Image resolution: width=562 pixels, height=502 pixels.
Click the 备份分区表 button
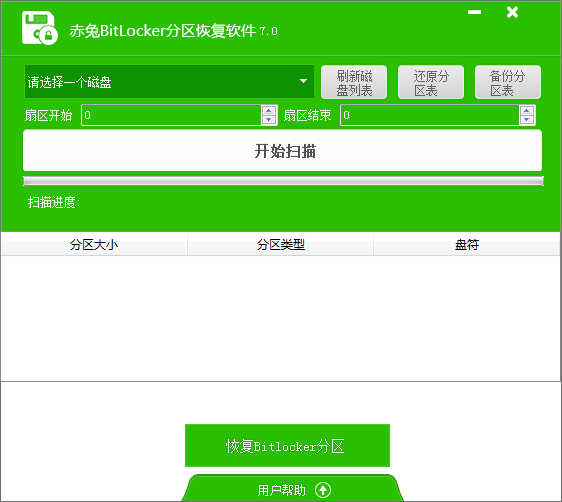pos(508,82)
